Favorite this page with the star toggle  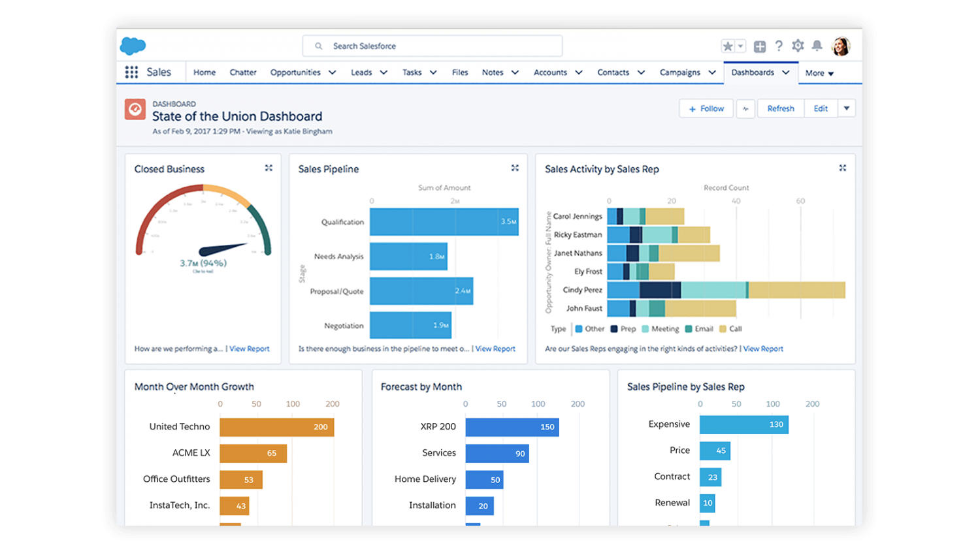coord(727,46)
